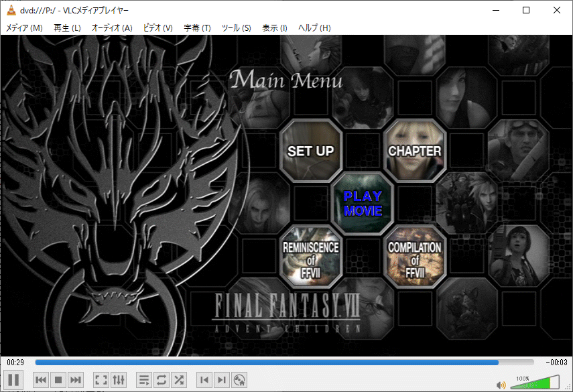Screen dimensions: 573x392
Task: Pause playback with the pause button
Action: 13,380
